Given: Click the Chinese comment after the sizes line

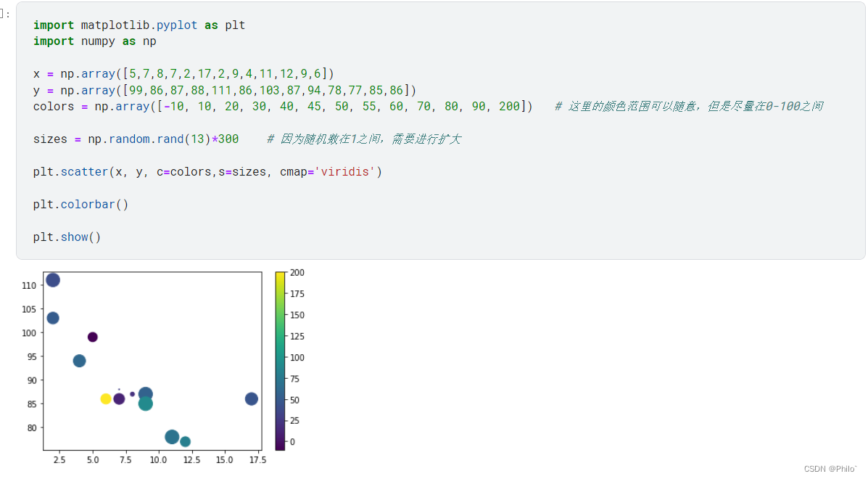Looking at the screenshot, I should coord(364,139).
